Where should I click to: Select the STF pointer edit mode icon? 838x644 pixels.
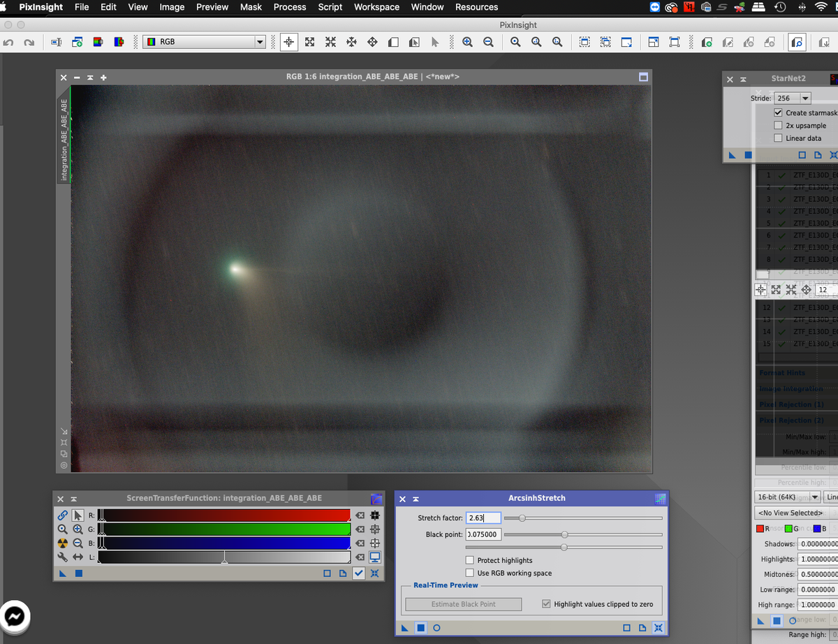click(78, 515)
